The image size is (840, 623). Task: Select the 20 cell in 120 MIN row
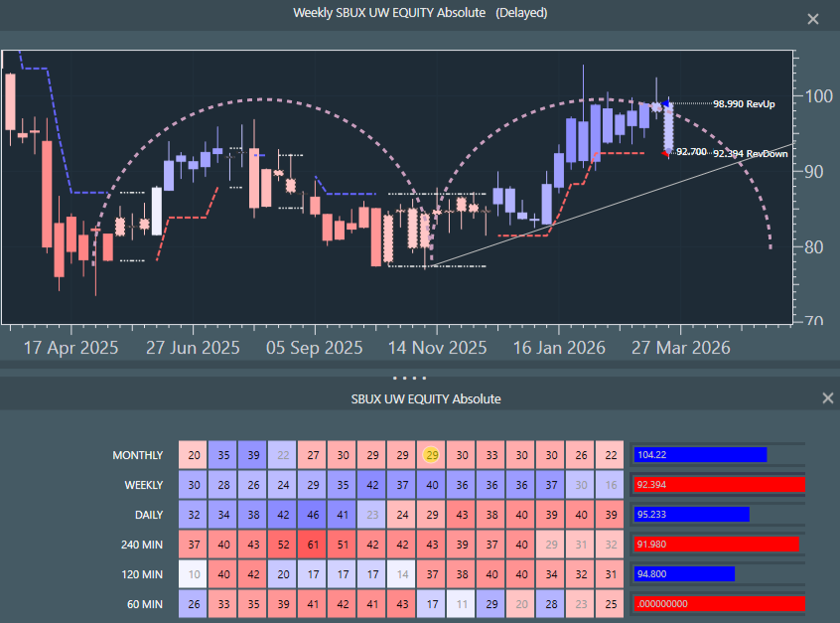(283, 574)
